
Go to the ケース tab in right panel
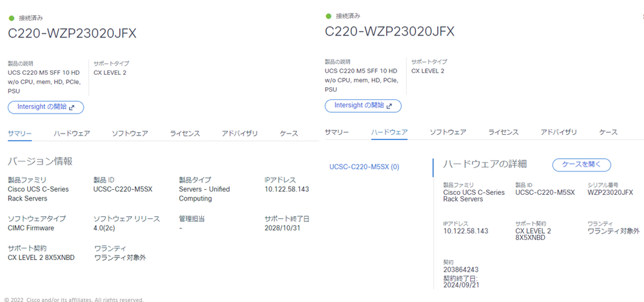[x=609, y=132]
